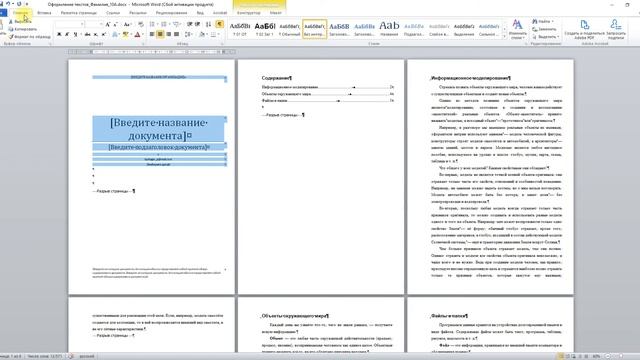Click the Find button
The height and width of the screenshot is (360, 640).
pyautogui.click(x=543, y=21)
